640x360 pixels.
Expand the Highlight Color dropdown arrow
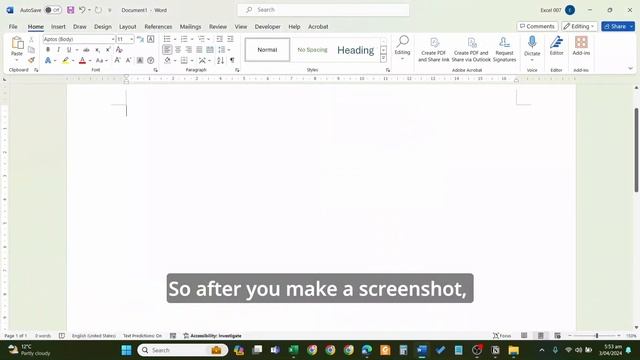(x=73, y=61)
